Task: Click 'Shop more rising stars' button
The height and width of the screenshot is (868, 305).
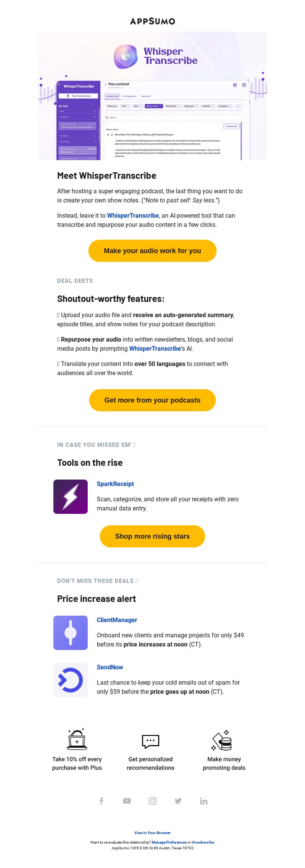Action: pos(152,536)
